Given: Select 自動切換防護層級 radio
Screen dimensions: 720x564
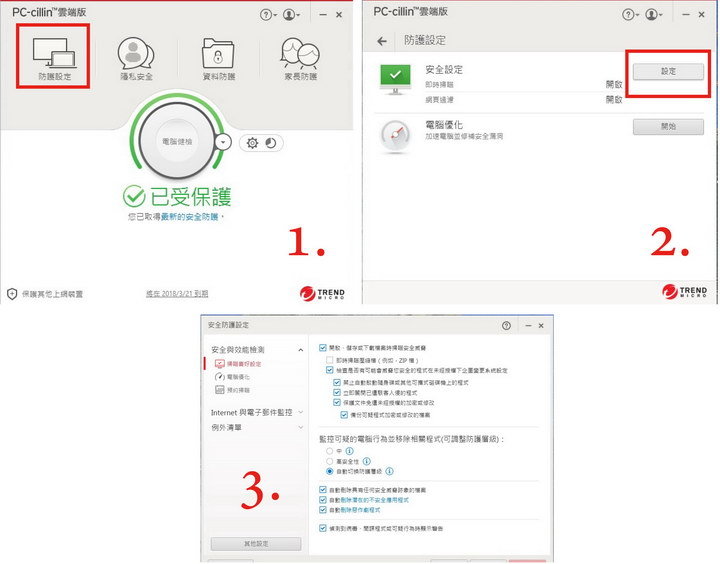Looking at the screenshot, I should [x=329, y=471].
